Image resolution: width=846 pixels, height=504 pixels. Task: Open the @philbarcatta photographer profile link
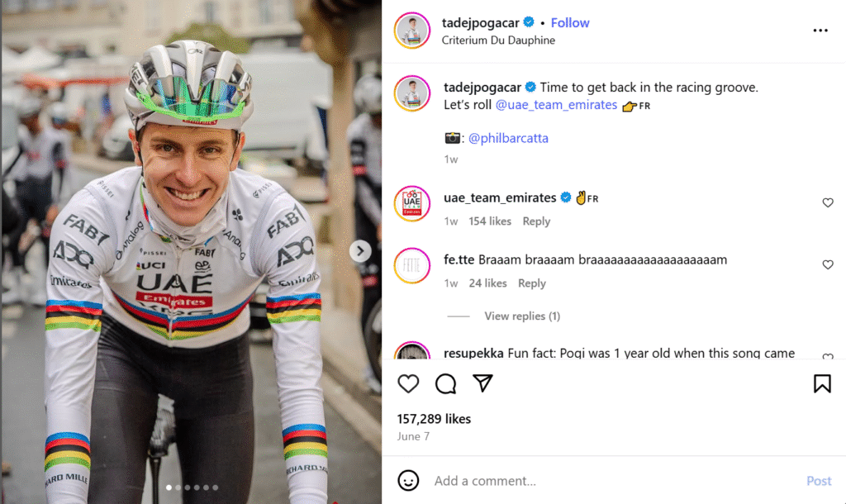pos(508,138)
